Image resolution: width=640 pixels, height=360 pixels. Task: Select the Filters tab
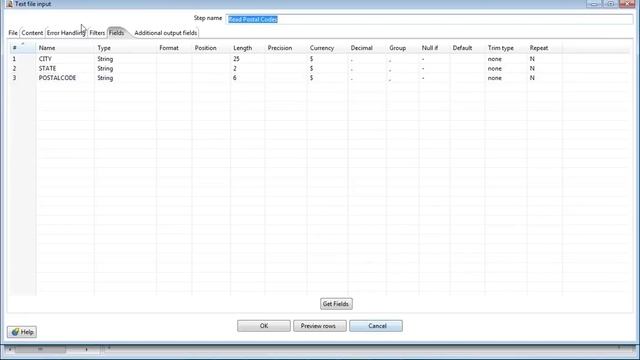tap(97, 33)
